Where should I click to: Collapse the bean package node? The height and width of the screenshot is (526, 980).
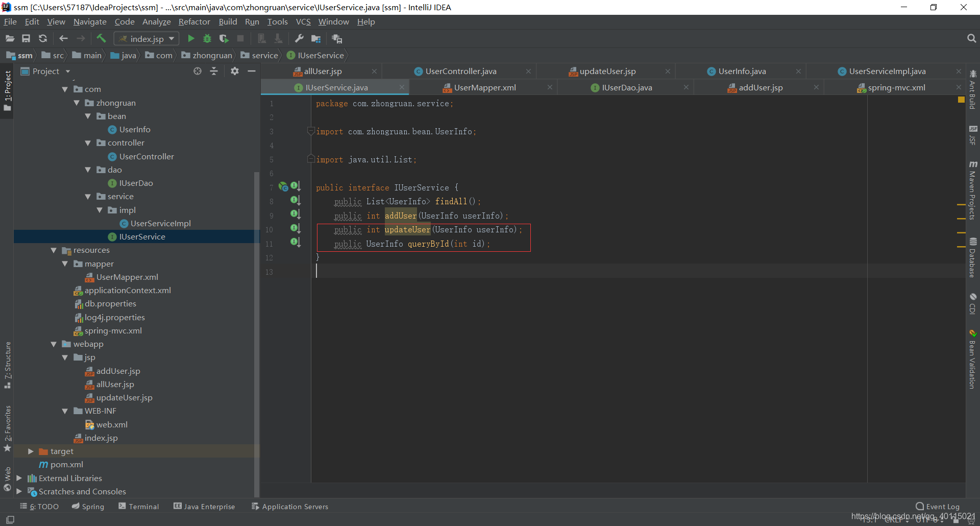coord(88,116)
